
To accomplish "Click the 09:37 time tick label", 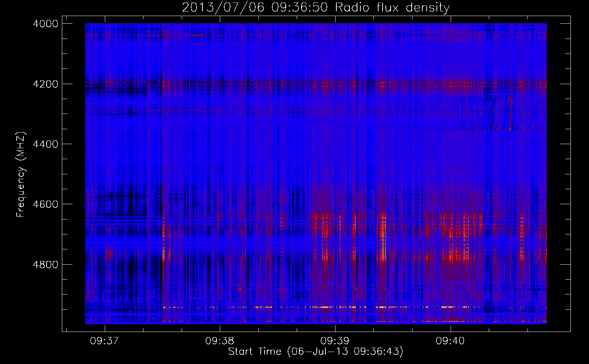I will tap(105, 341).
